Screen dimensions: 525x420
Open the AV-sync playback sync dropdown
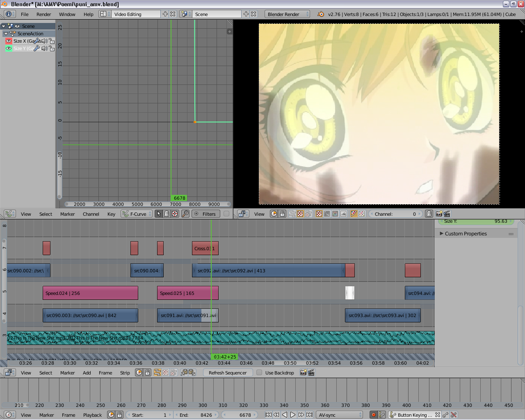[x=340, y=415]
